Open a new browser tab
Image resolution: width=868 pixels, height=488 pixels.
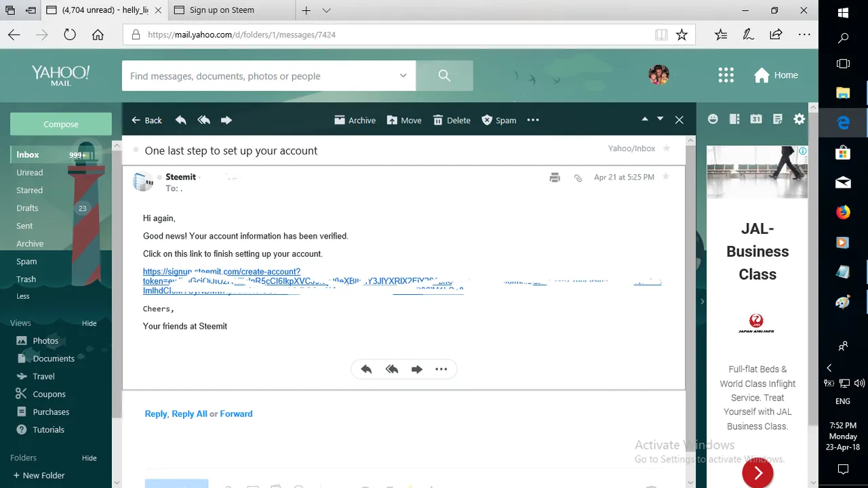coord(307,10)
